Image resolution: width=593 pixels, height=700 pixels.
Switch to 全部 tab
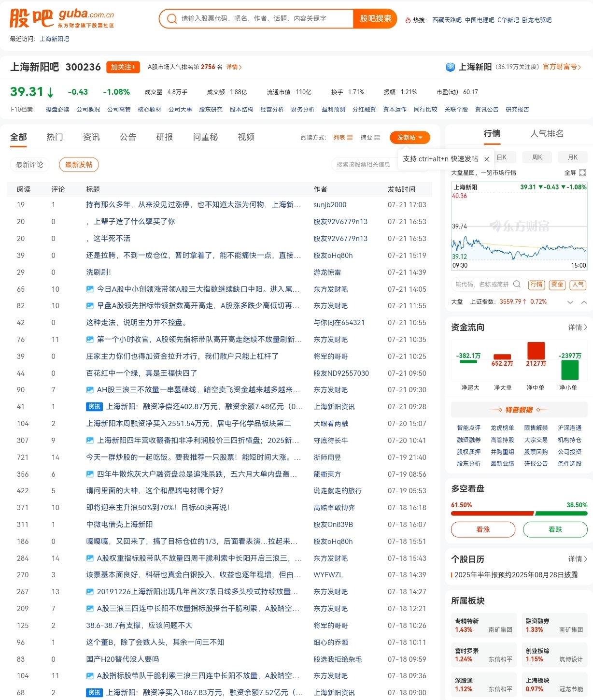(x=18, y=137)
